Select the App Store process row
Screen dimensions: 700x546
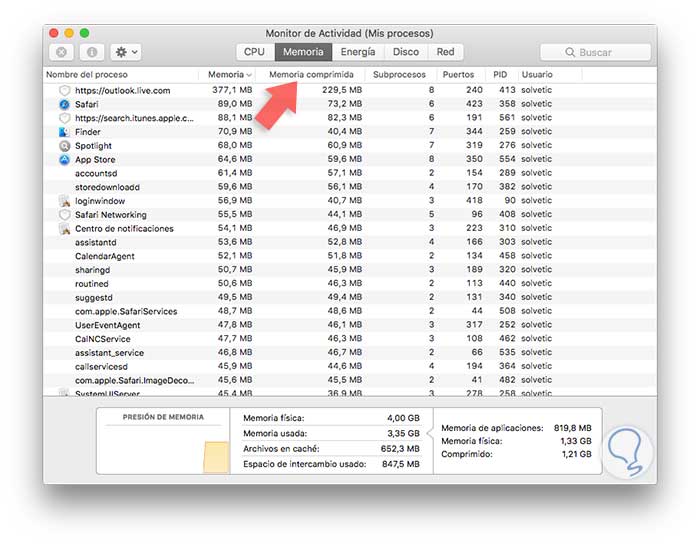click(x=350, y=159)
